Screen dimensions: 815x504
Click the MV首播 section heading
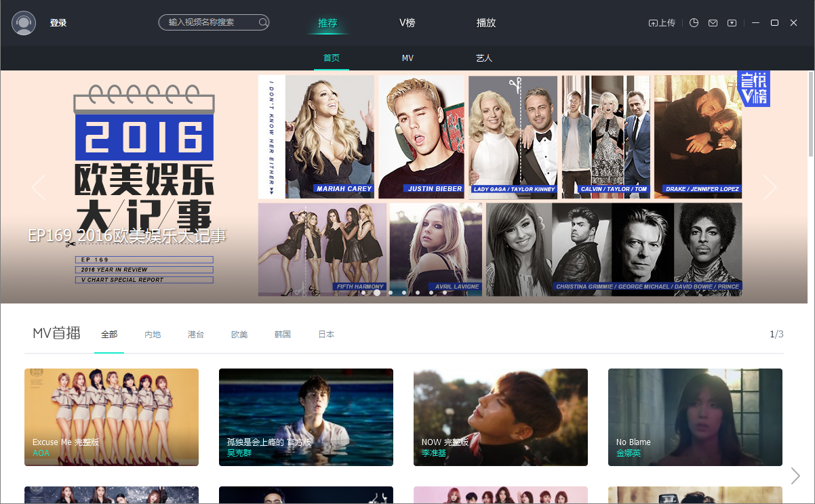pos(56,333)
